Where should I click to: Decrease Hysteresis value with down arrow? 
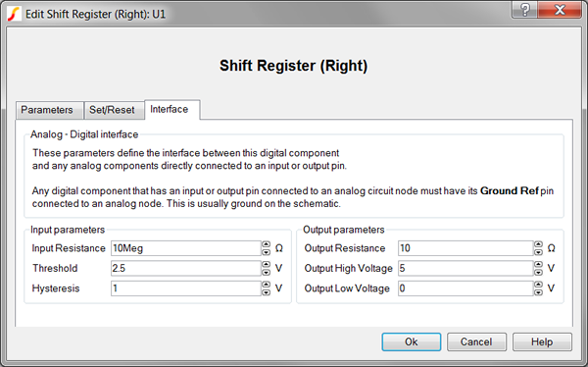(x=266, y=292)
